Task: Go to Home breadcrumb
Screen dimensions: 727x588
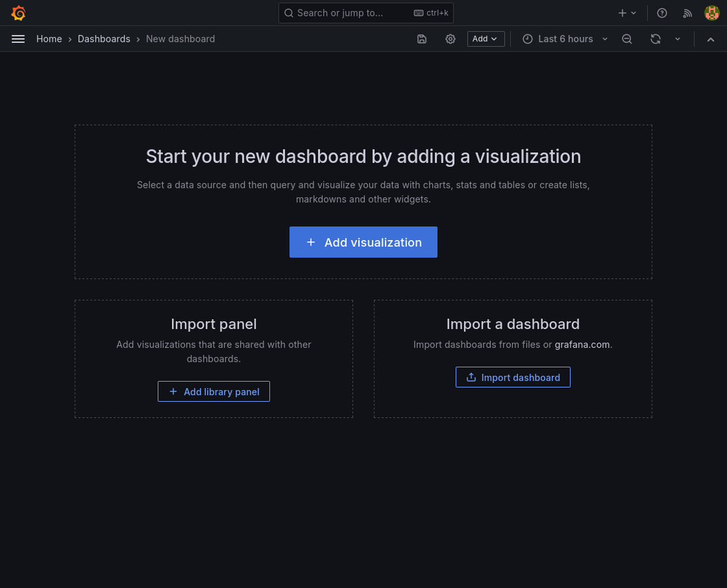Action: [49, 39]
